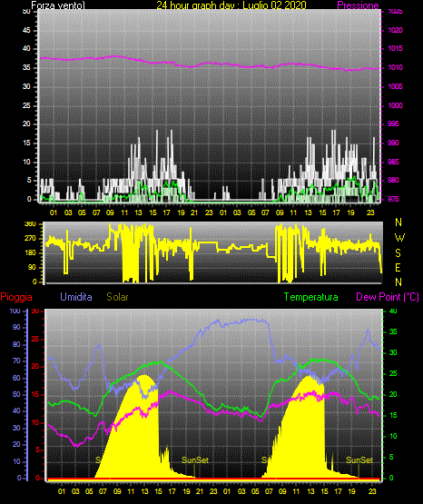Click pressure axis value '1000'
This screenshot has height=504, width=423.
(395, 105)
